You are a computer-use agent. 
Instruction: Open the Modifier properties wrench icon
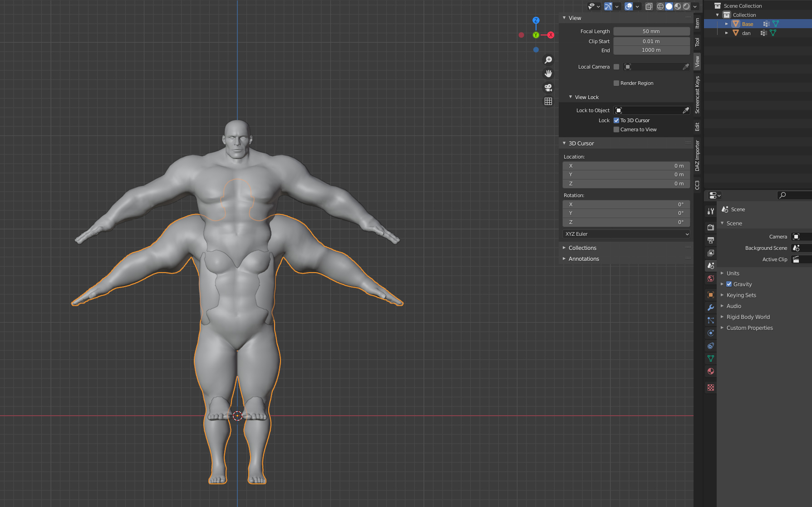tap(711, 308)
